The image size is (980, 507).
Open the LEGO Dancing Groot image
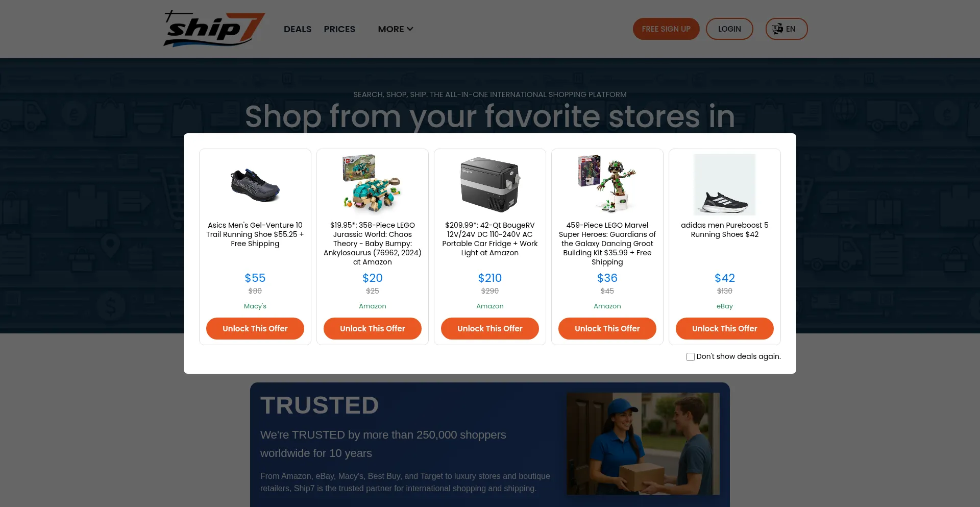point(607,185)
